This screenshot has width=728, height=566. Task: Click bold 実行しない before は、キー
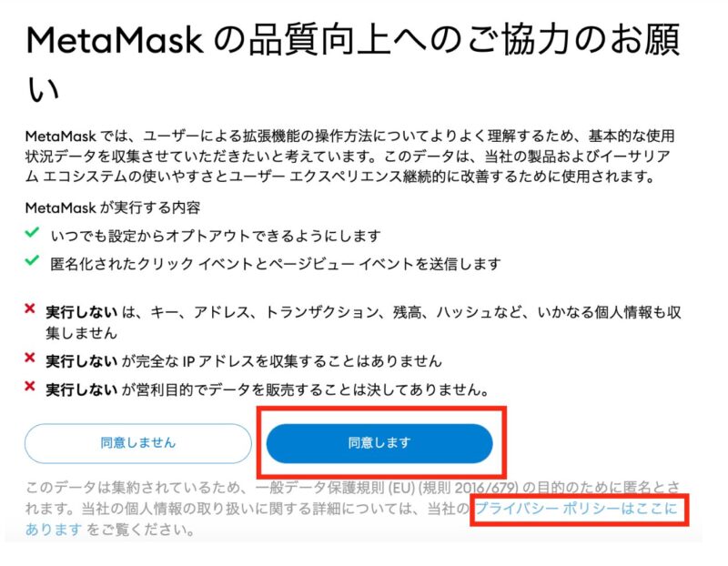pyautogui.click(x=81, y=312)
